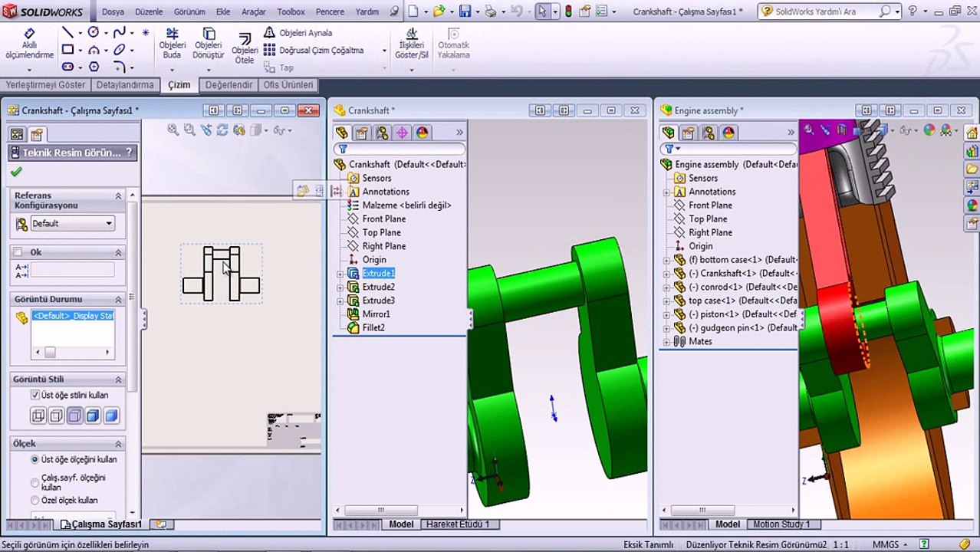Image resolution: width=980 pixels, height=552 pixels.
Task: Switch to the Değerlendir tab
Action: 229,85
